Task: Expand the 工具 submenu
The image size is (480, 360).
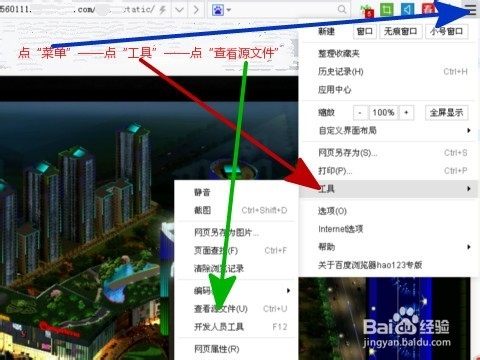Action: 388,189
